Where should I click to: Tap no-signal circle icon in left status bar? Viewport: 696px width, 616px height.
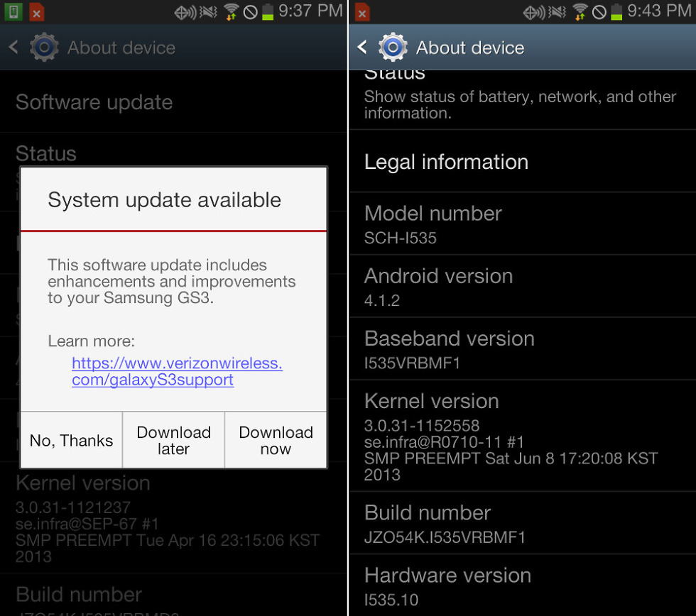click(250, 12)
